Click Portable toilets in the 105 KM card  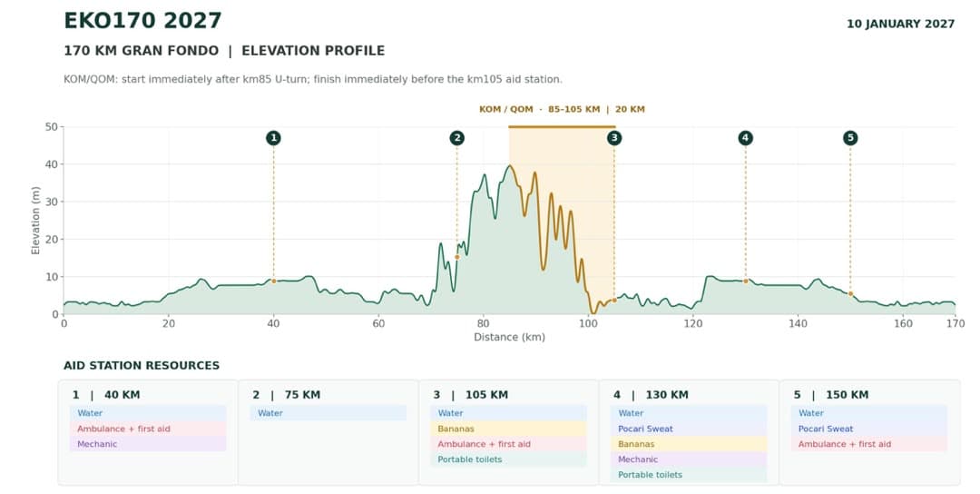point(508,459)
